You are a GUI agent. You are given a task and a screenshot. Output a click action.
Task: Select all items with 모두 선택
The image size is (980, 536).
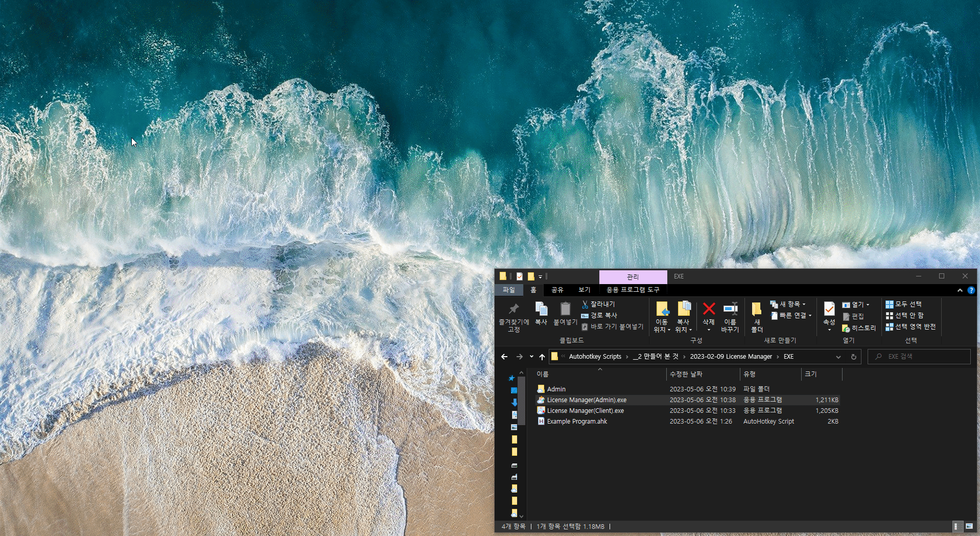click(x=903, y=304)
